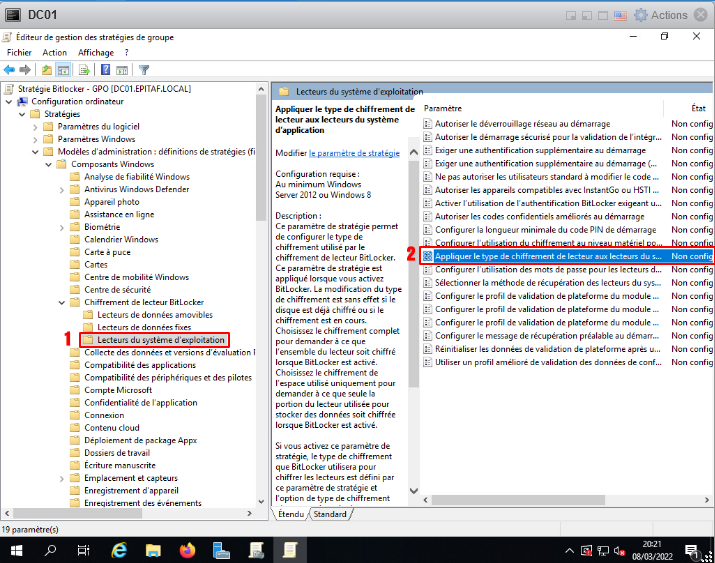Viewport: 715px width, 563px height.
Task: Click the 'le paramètre de stratégie' link
Action: [x=354, y=153]
